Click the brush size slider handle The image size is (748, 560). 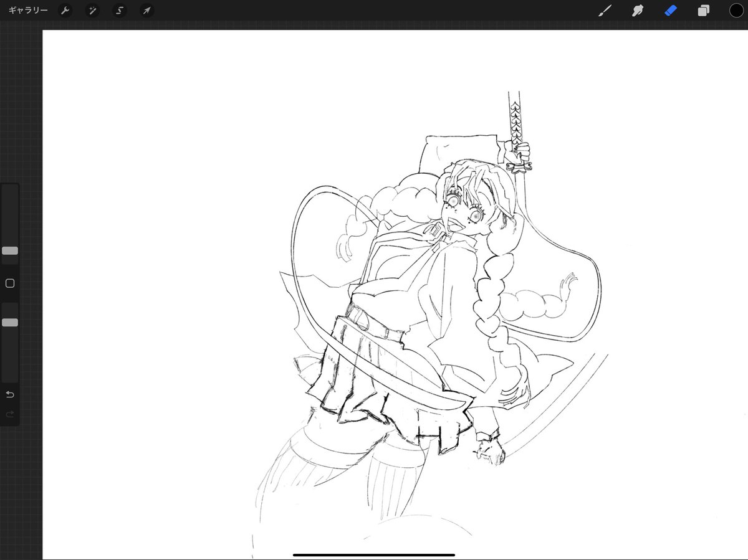[10, 250]
